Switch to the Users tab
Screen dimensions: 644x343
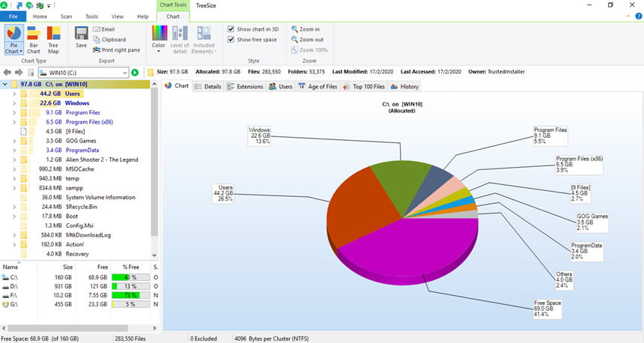[x=281, y=86]
